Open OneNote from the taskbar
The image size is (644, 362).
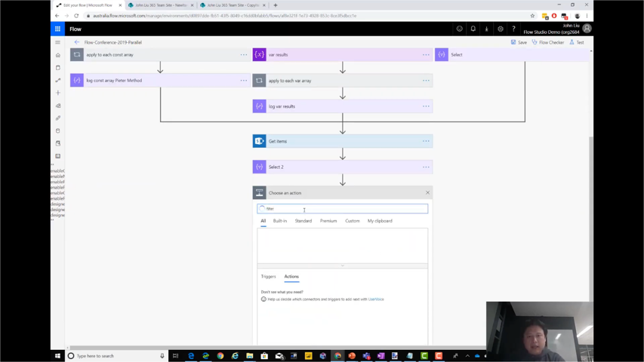[x=381, y=356]
